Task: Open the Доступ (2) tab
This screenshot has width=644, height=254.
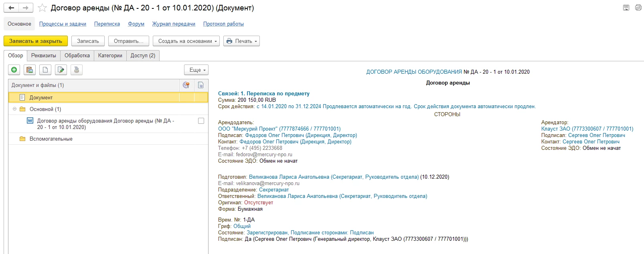Action: click(x=143, y=56)
